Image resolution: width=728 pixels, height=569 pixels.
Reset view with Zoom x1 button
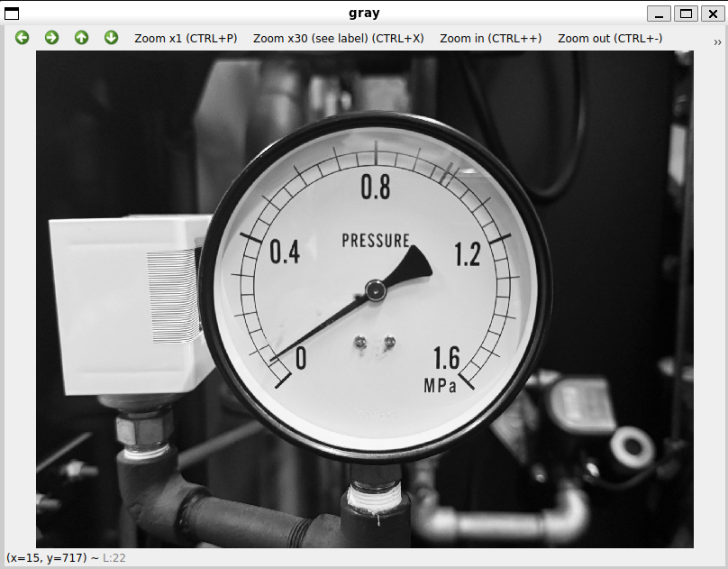click(x=186, y=38)
